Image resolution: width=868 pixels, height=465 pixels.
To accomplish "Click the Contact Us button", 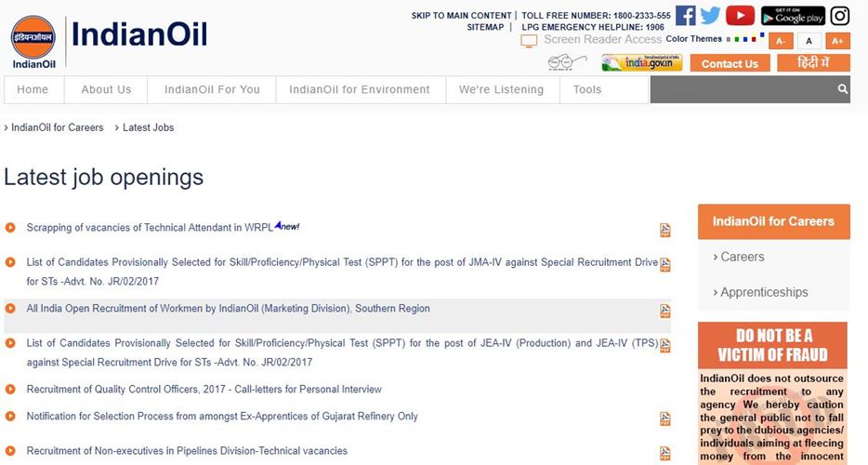I will 730,63.
